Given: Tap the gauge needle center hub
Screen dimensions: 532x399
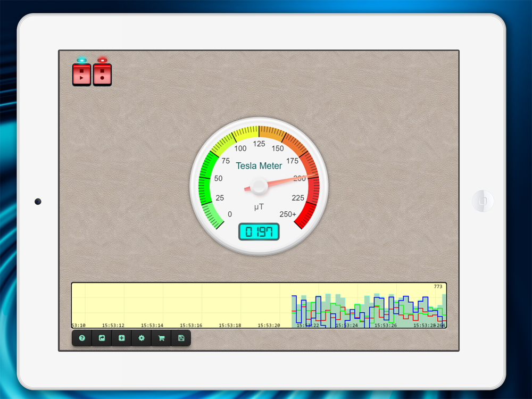Looking at the screenshot, I should 259,186.
